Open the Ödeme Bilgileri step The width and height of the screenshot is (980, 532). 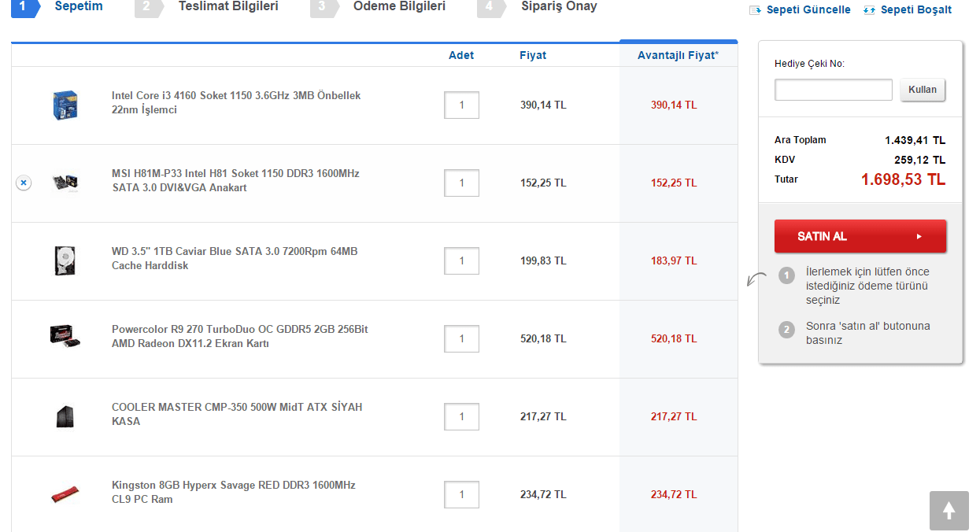(399, 6)
